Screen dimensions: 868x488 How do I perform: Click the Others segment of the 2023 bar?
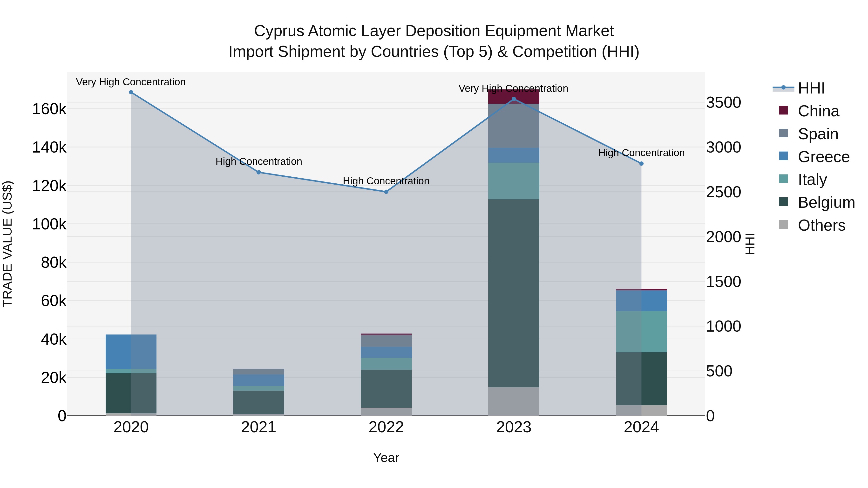(x=514, y=401)
